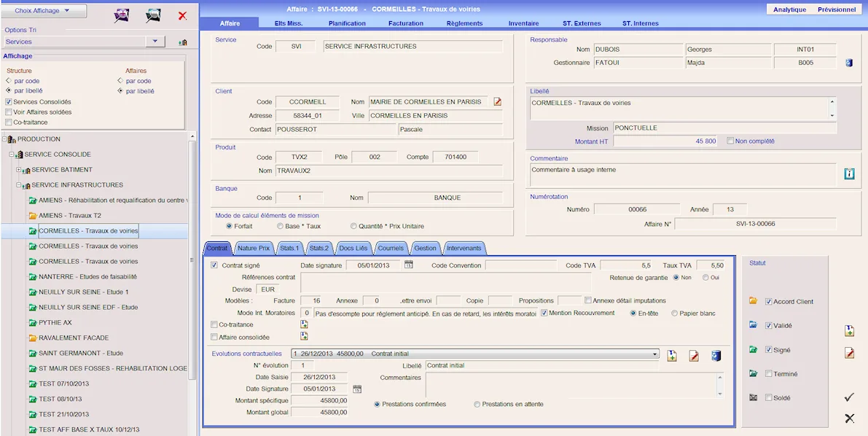Select AMIENS - Travaux T2 affair
This screenshot has height=436, width=868.
tap(70, 216)
